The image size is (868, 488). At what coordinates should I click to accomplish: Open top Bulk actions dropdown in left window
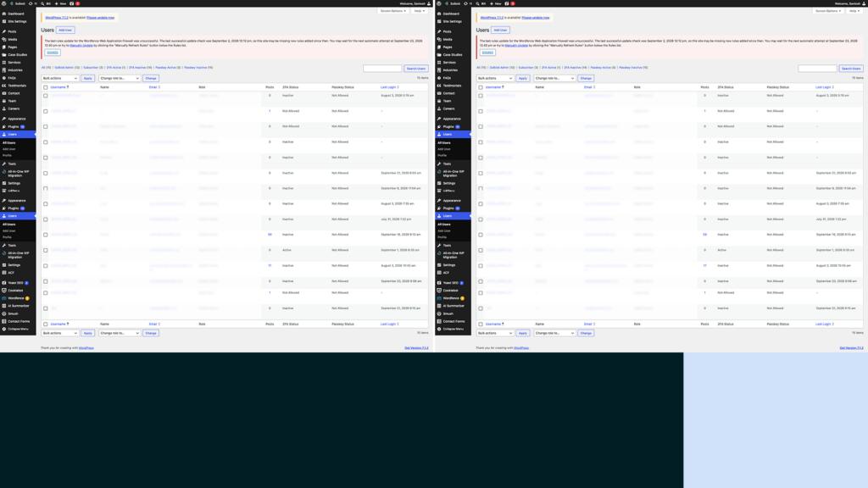pos(60,78)
